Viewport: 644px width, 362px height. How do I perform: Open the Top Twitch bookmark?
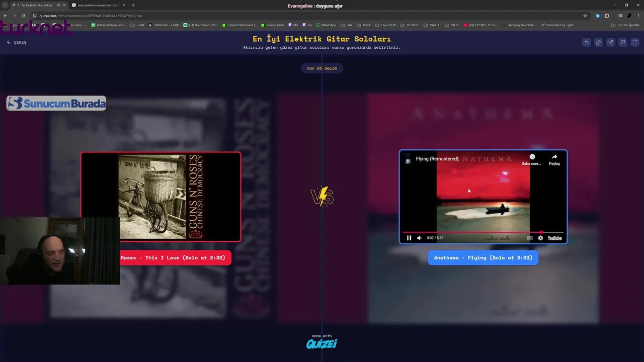[307, 25]
